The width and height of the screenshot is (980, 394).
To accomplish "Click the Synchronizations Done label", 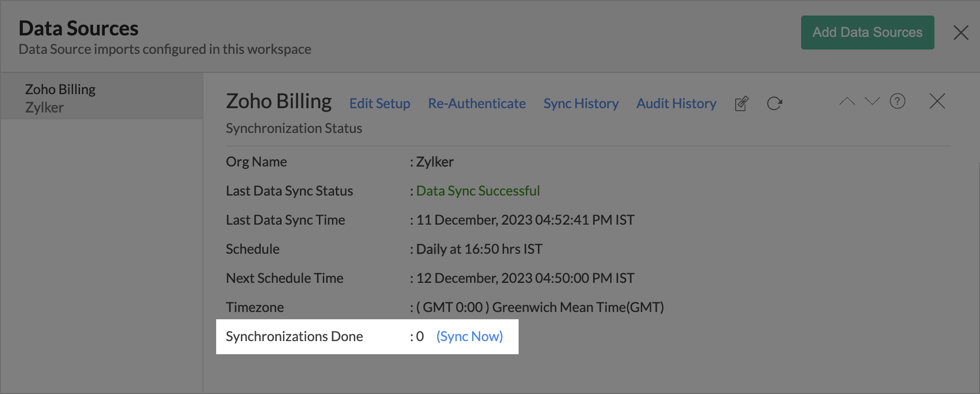I will click(x=294, y=336).
